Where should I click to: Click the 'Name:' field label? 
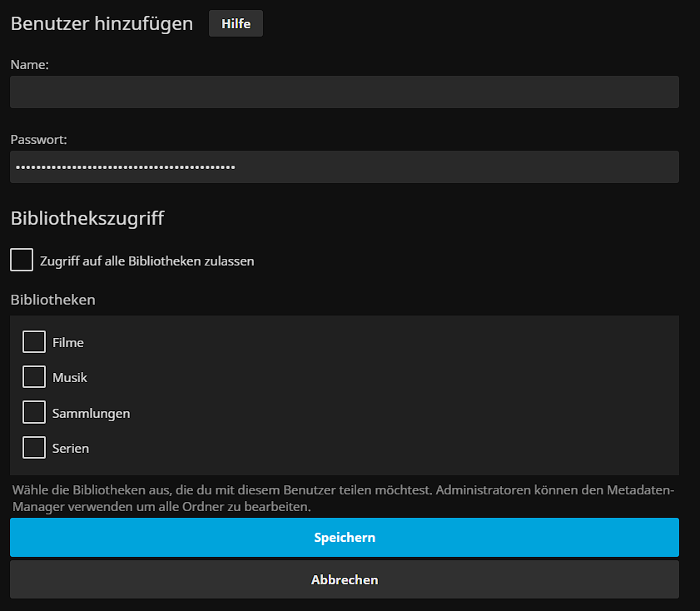[29, 65]
